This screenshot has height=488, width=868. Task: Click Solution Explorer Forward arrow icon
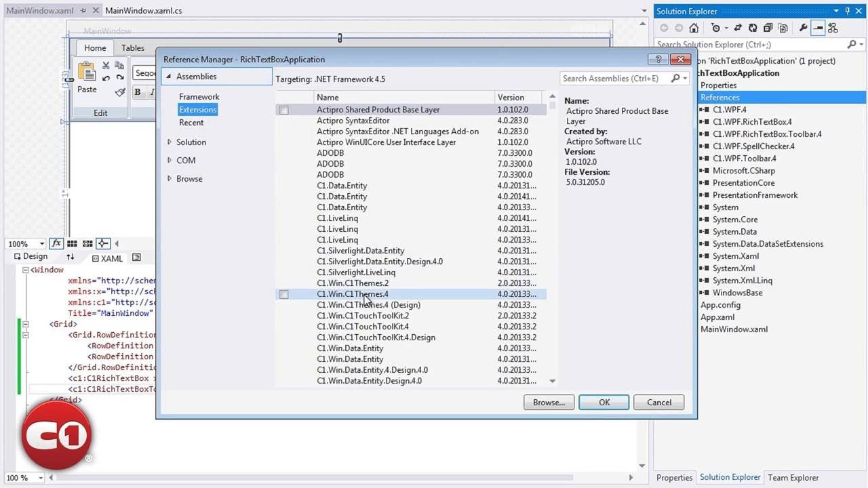pos(679,28)
